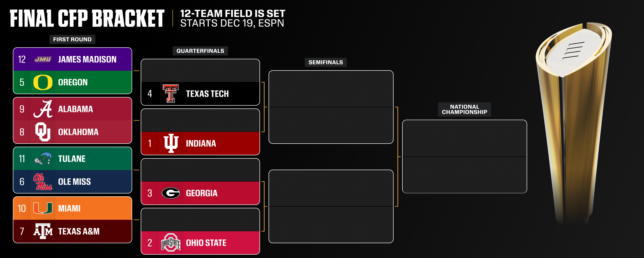Click the Texas A&M logo
The image size is (644, 258).
pyautogui.click(x=43, y=231)
